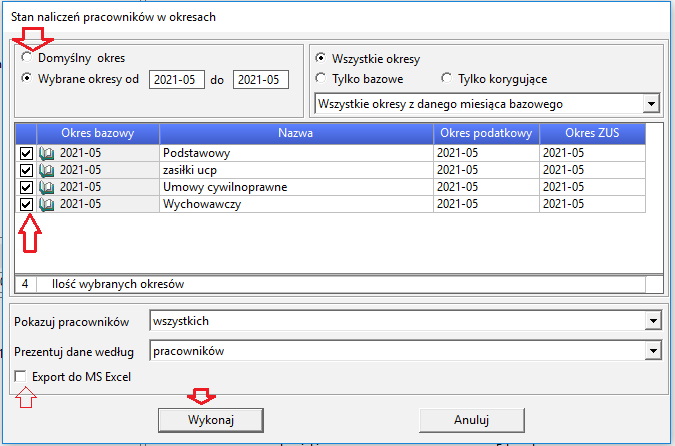Uncheck the zasiłki ucp period checkbox

26,170
